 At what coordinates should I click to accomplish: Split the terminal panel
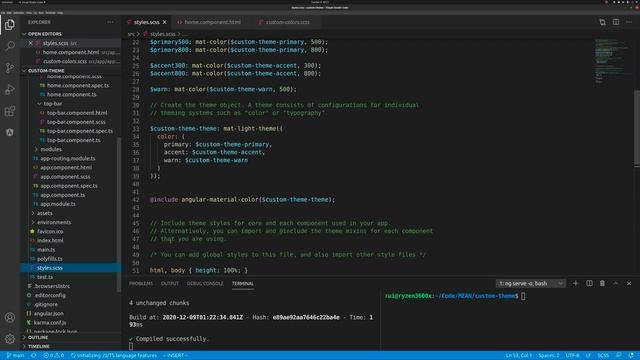point(589,283)
